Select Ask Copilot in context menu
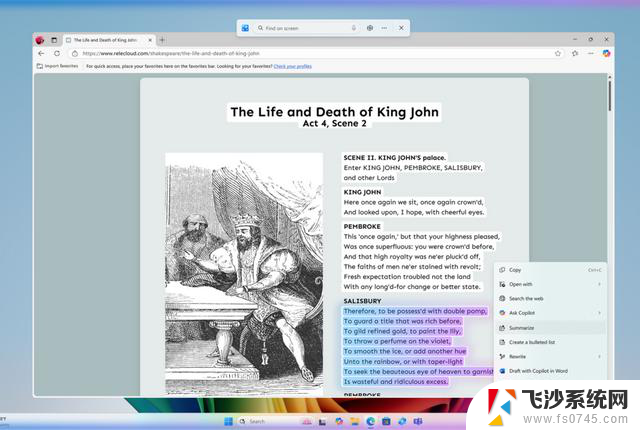The width and height of the screenshot is (640, 430). (550, 313)
